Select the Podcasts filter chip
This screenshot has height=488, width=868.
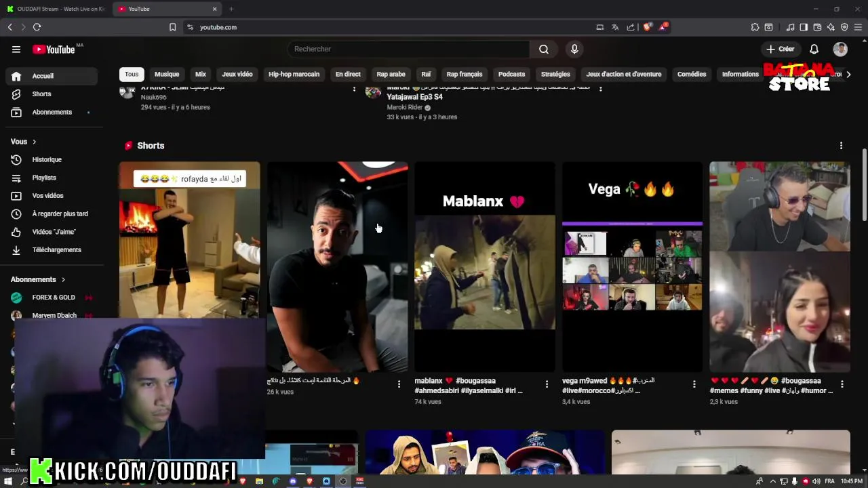tap(511, 74)
